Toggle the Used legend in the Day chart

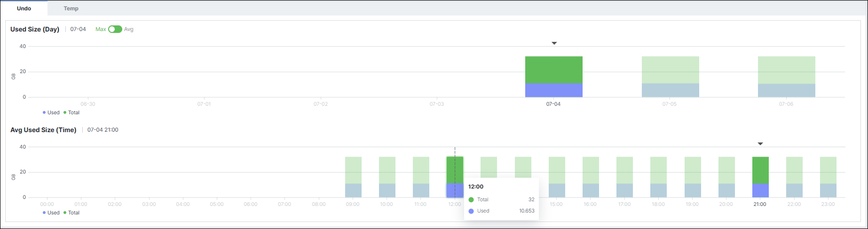(51, 112)
